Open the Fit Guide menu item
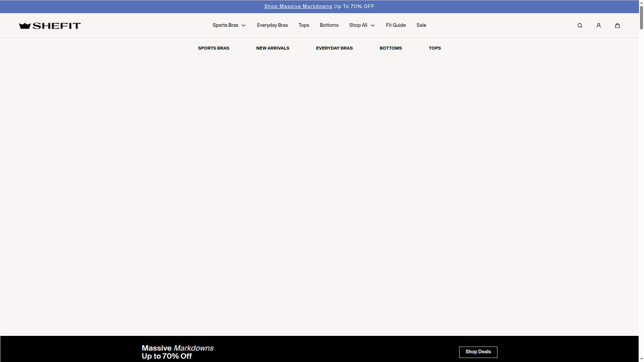The image size is (644, 362). (396, 25)
